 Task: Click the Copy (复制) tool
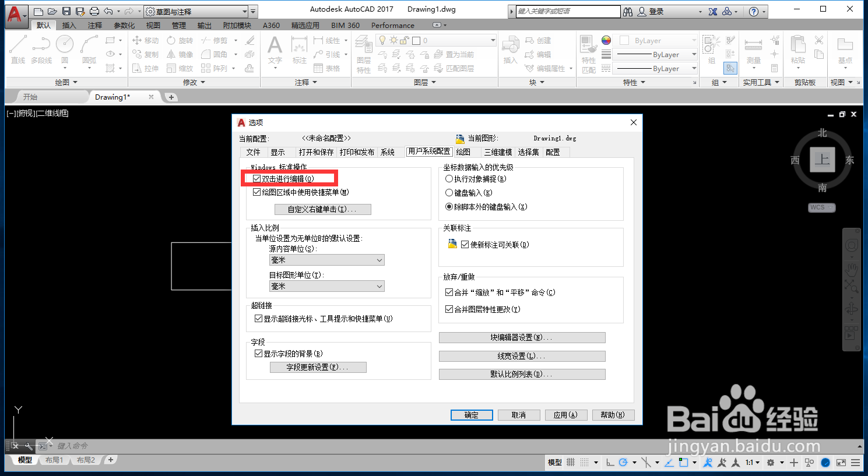pos(146,54)
